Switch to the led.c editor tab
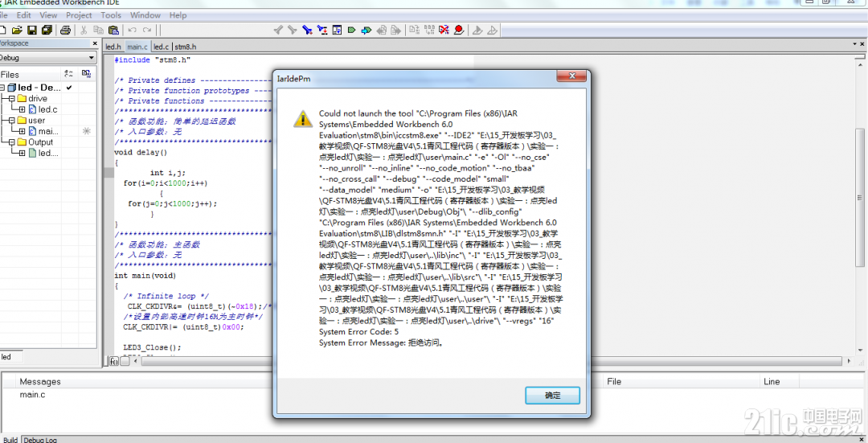Image resolution: width=868 pixels, height=443 pixels. (161, 47)
